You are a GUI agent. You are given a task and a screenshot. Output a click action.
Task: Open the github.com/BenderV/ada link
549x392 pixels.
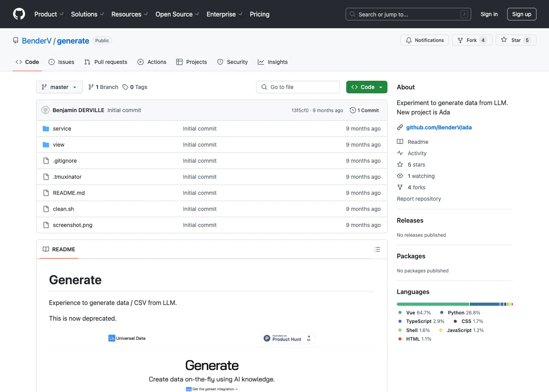point(439,127)
